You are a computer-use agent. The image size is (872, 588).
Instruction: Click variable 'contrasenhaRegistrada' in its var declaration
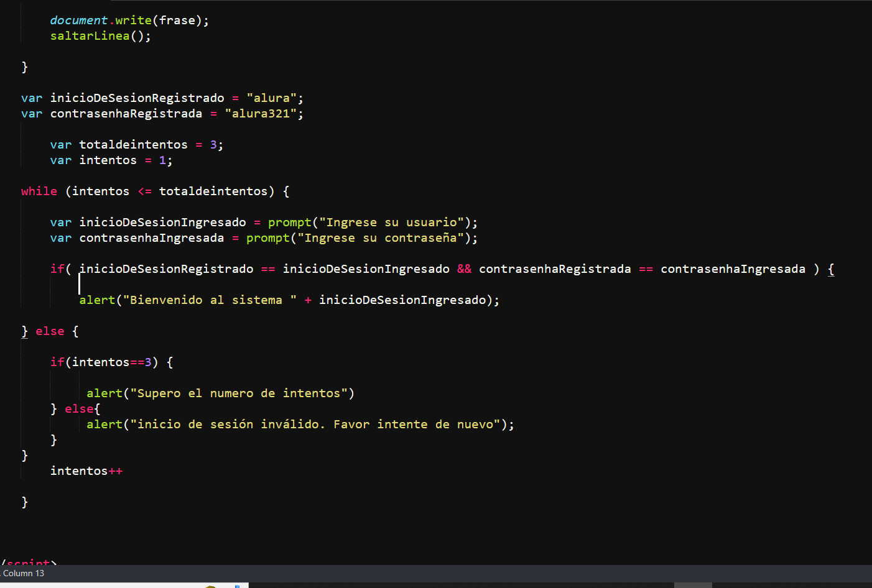pos(126,114)
